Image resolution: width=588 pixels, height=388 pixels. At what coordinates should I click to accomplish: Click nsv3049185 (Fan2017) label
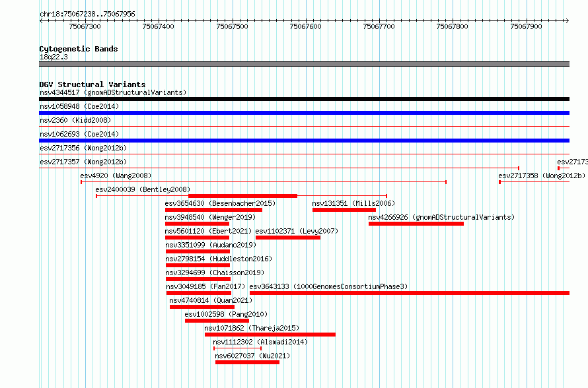pos(205,286)
